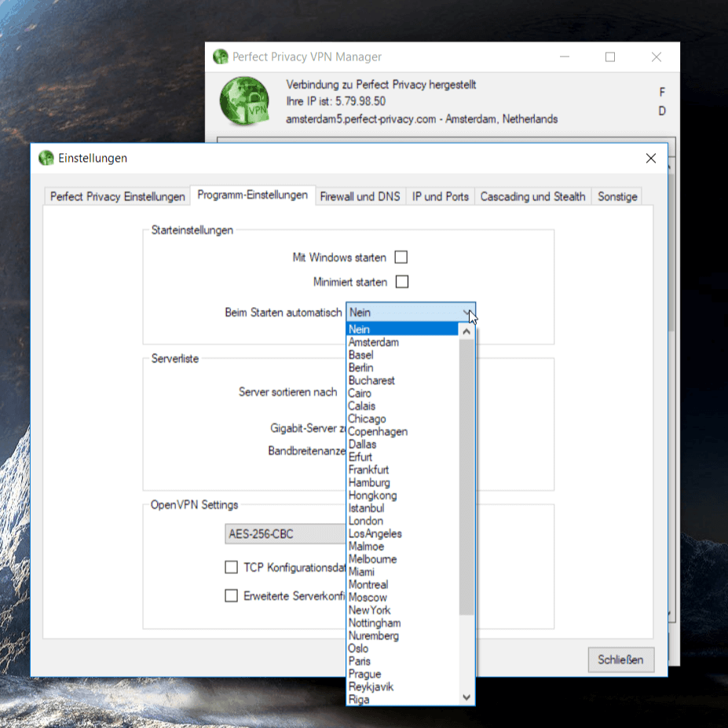This screenshot has width=728, height=728.
Task: Select the Programm-Einstellungen tab
Action: click(x=253, y=195)
